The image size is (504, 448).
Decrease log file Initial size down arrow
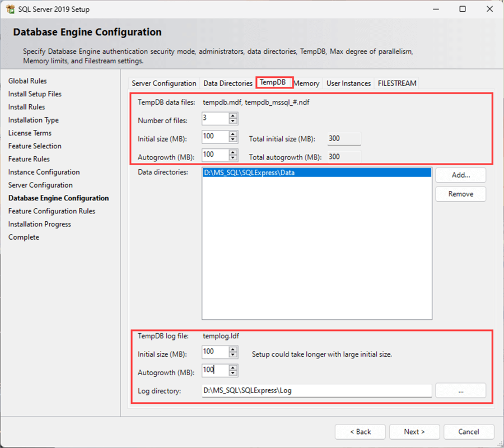tap(233, 355)
